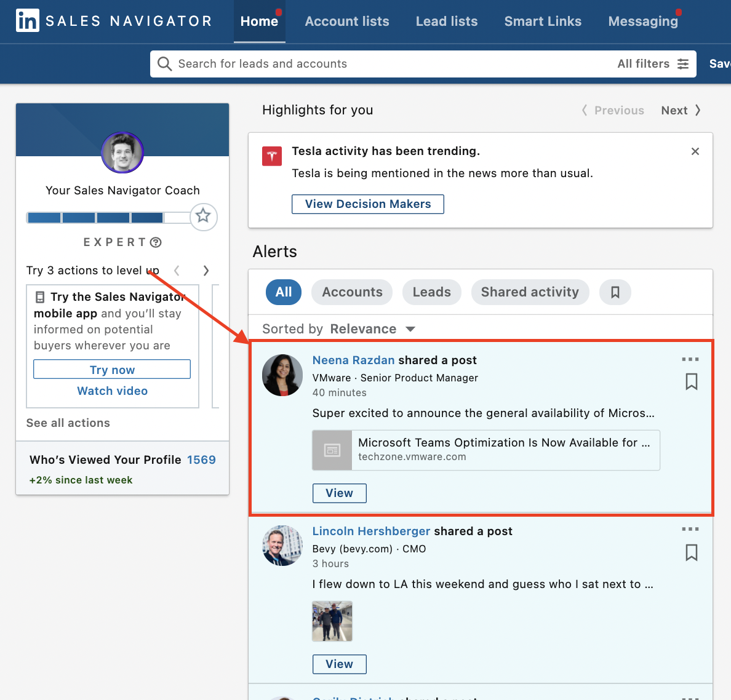Select the Leads alerts filter
731x700 pixels.
coord(432,292)
